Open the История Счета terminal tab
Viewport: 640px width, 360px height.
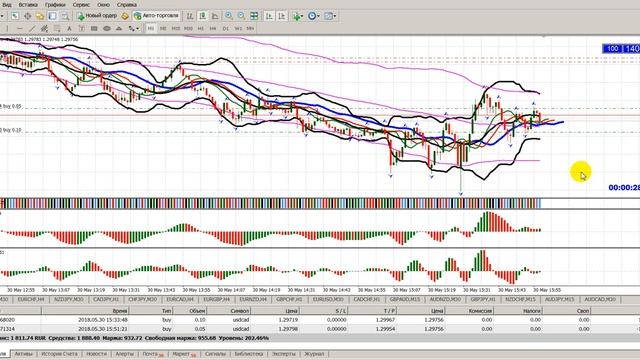click(59, 354)
